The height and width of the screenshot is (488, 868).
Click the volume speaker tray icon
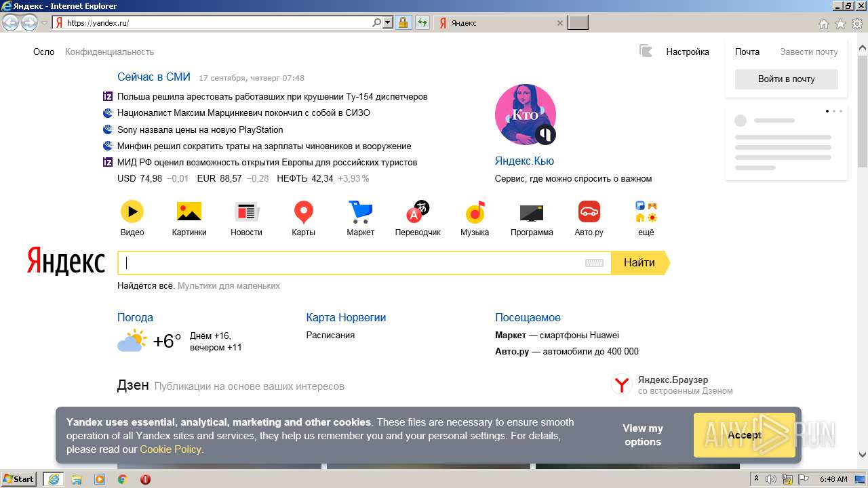click(772, 479)
